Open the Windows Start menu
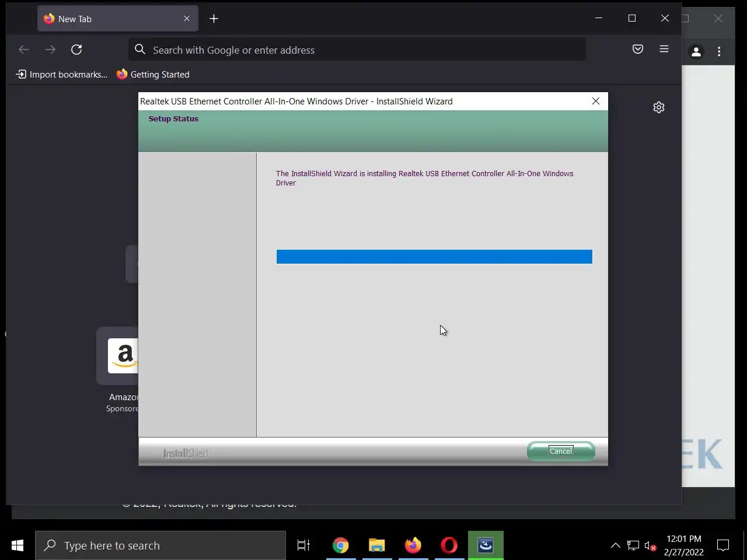Screen dimensions: 747x560 18,545
